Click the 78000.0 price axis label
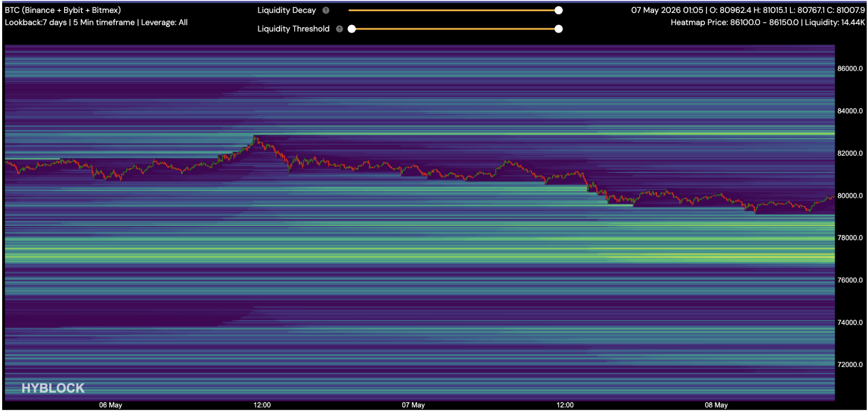868x411 pixels. (850, 238)
